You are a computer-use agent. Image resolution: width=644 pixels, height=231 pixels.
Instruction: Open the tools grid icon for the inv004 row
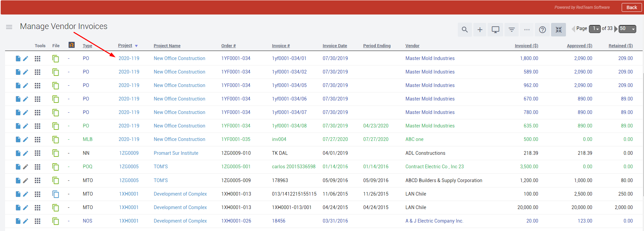tap(38, 140)
